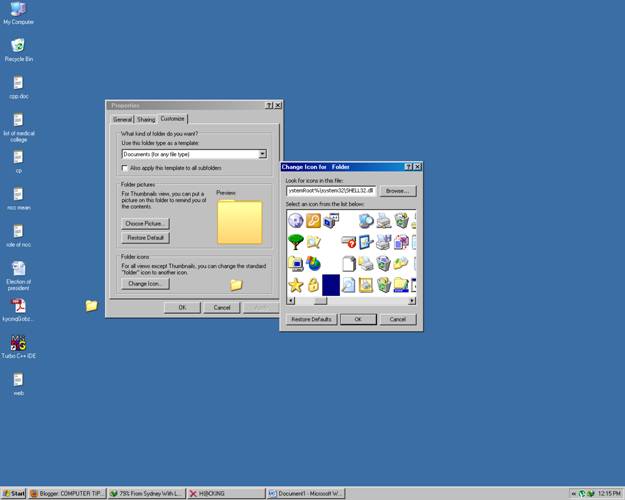Select the highlighted blank blue icon slot
The image size is (625, 500).
click(x=331, y=285)
